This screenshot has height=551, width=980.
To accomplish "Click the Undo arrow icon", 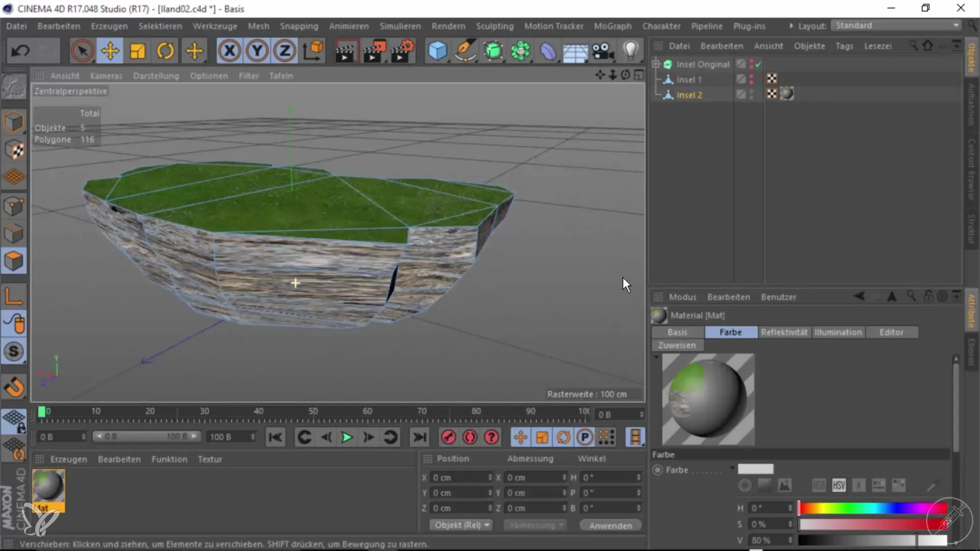I will point(21,51).
